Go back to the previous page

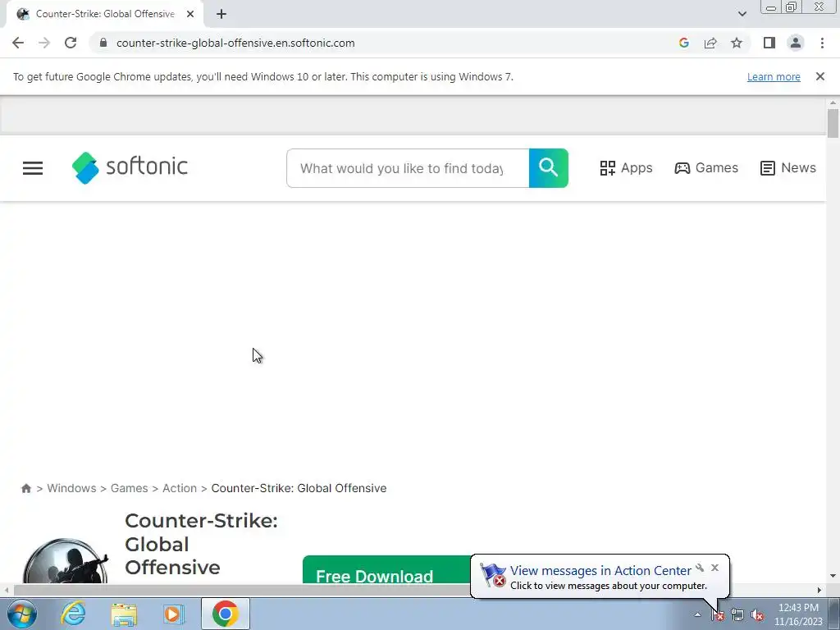point(18,43)
